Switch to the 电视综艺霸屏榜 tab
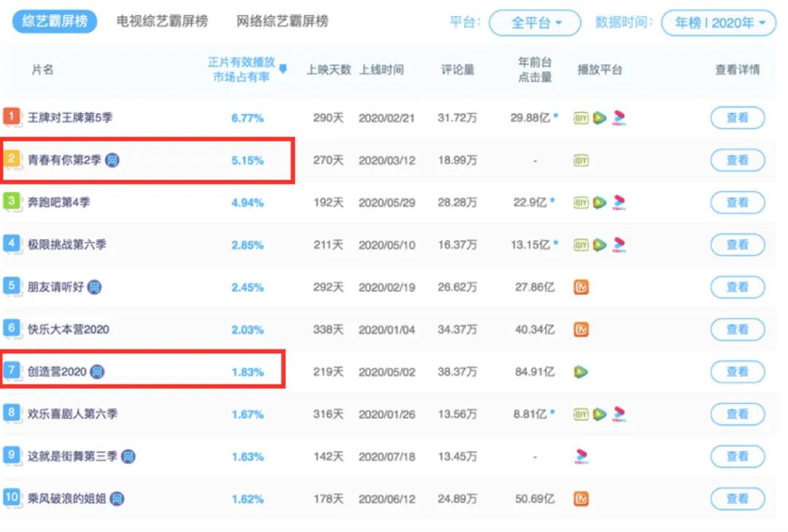This screenshot has width=788, height=532. click(162, 21)
